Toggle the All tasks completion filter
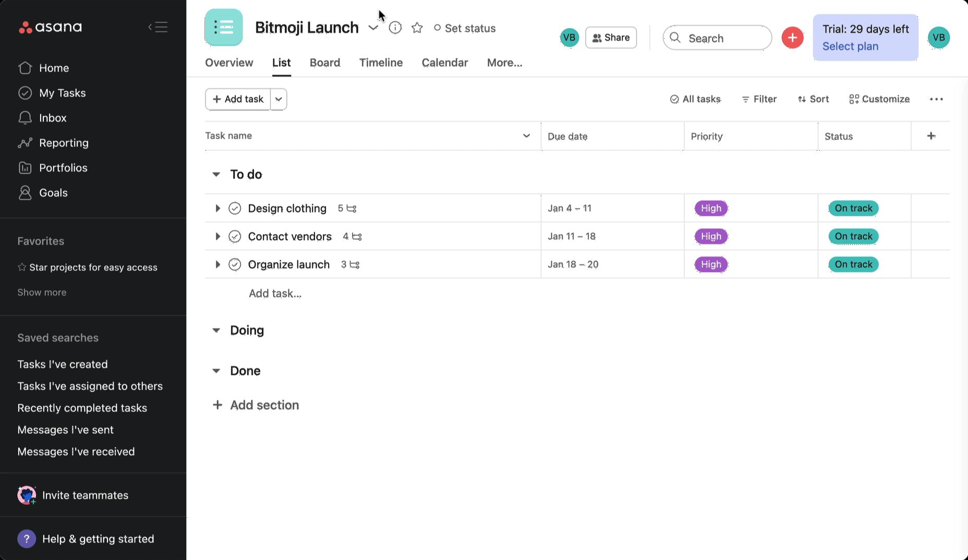Image resolution: width=968 pixels, height=560 pixels. click(695, 99)
